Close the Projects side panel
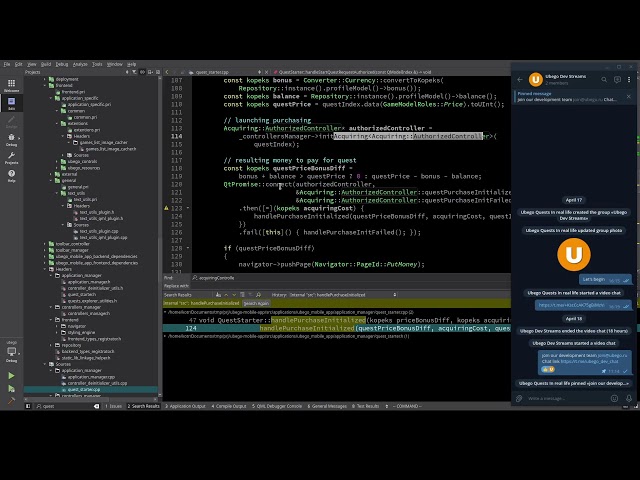This screenshot has height=480, width=640. coord(158,72)
